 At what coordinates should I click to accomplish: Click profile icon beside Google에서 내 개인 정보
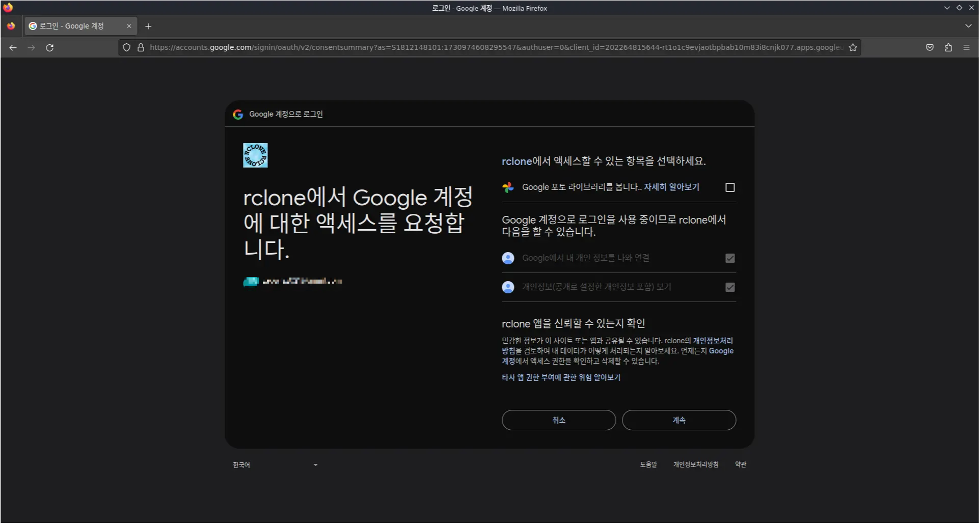coord(508,258)
